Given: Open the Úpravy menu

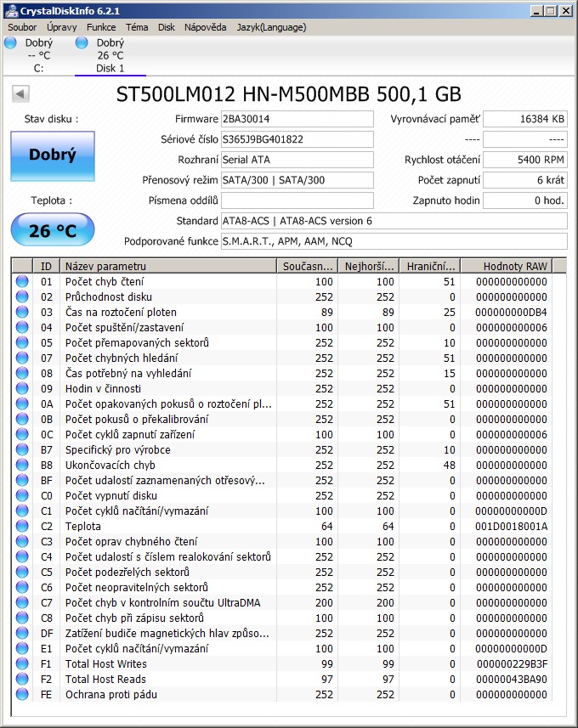Looking at the screenshot, I should 61,27.
